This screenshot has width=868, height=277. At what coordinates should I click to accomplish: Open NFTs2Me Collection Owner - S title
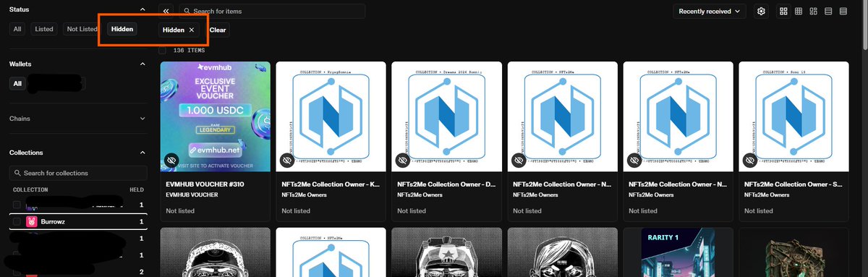pyautogui.click(x=793, y=184)
